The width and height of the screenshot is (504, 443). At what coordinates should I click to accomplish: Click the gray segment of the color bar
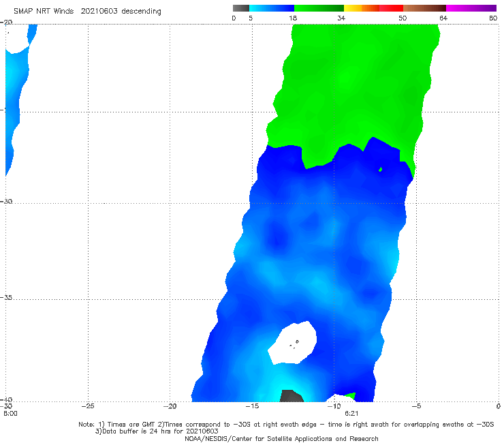241,8
